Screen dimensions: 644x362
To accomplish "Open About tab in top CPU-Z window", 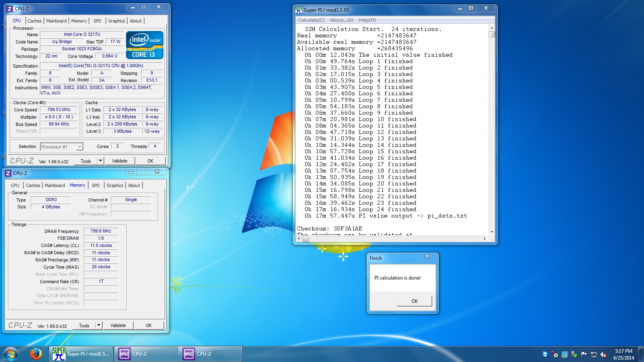I will click(x=136, y=21).
